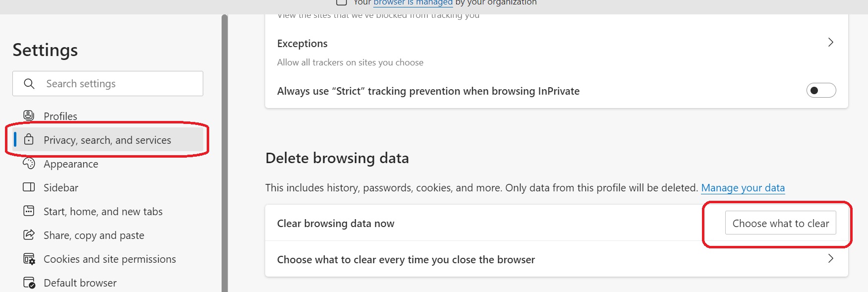Click the Share, copy and paste icon

(29, 235)
